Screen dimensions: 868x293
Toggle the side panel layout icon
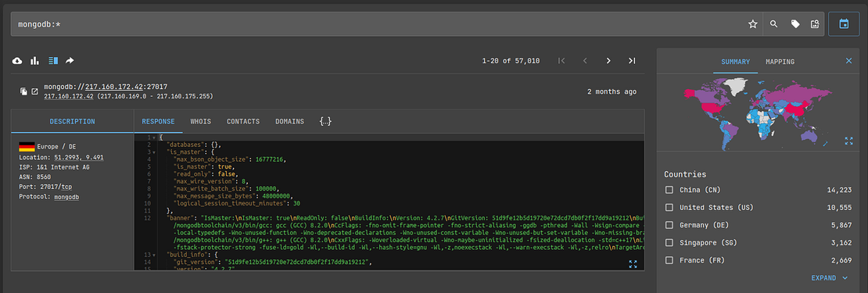53,61
